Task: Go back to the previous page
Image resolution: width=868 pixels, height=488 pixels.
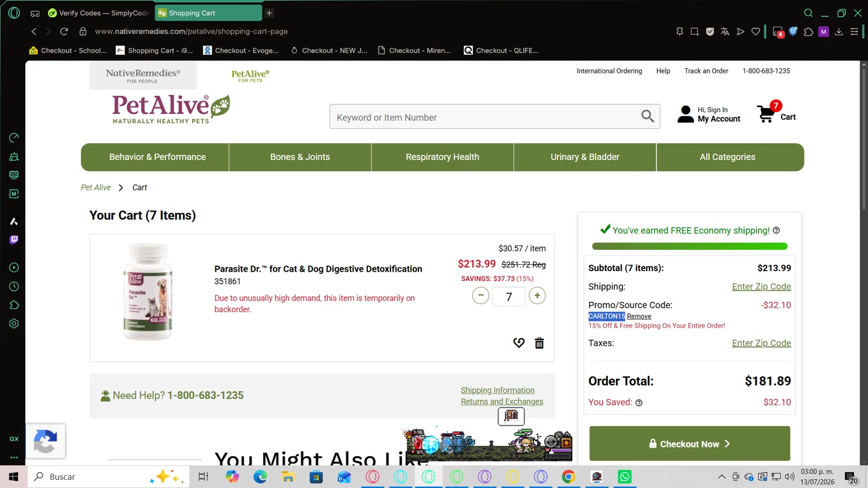Action: 34,31
